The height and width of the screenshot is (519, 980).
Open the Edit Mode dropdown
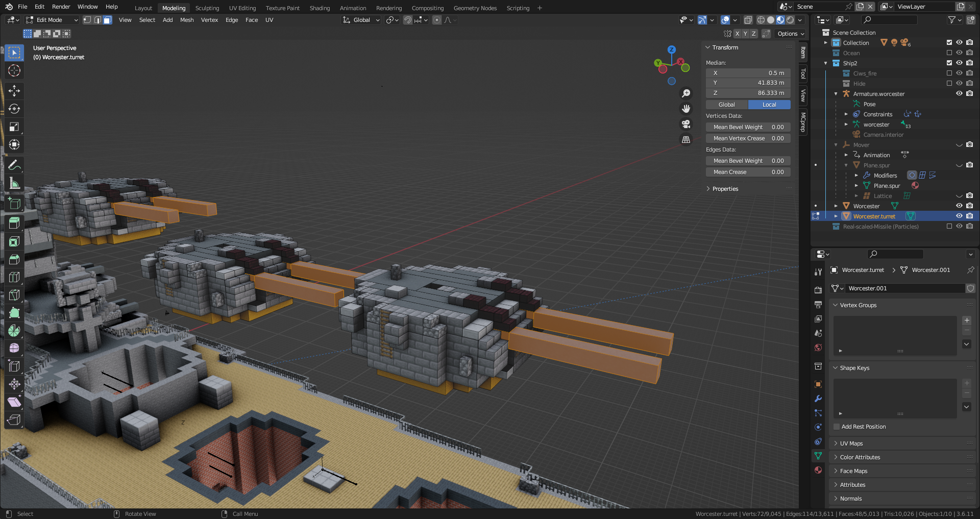[52, 20]
